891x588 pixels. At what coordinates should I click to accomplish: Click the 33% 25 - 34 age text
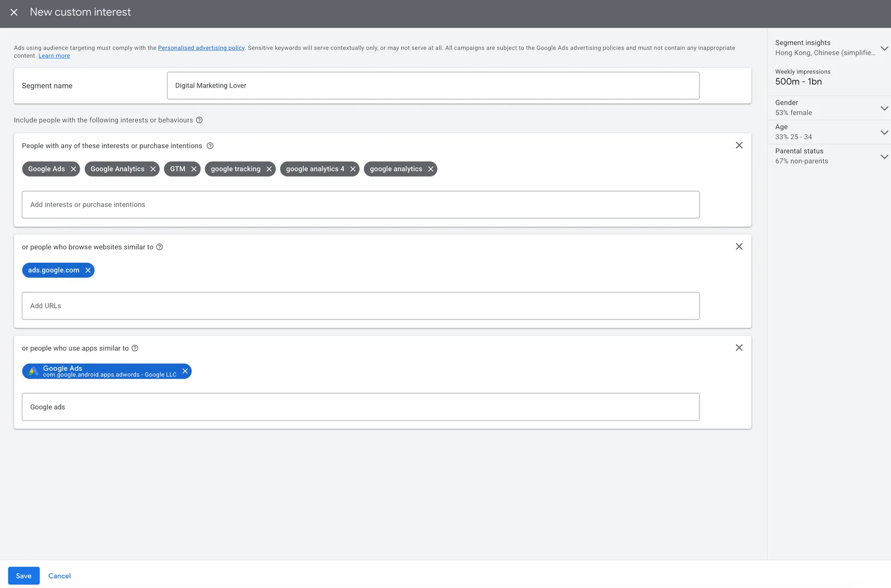794,137
